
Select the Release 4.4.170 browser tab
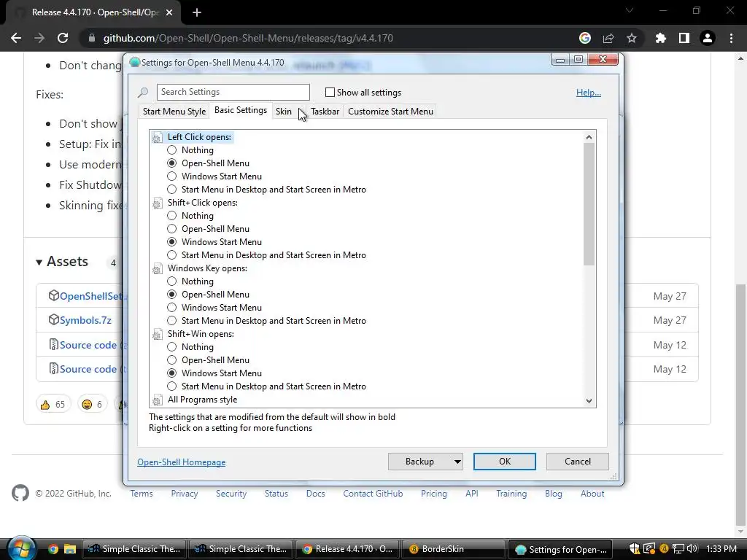[94, 12]
